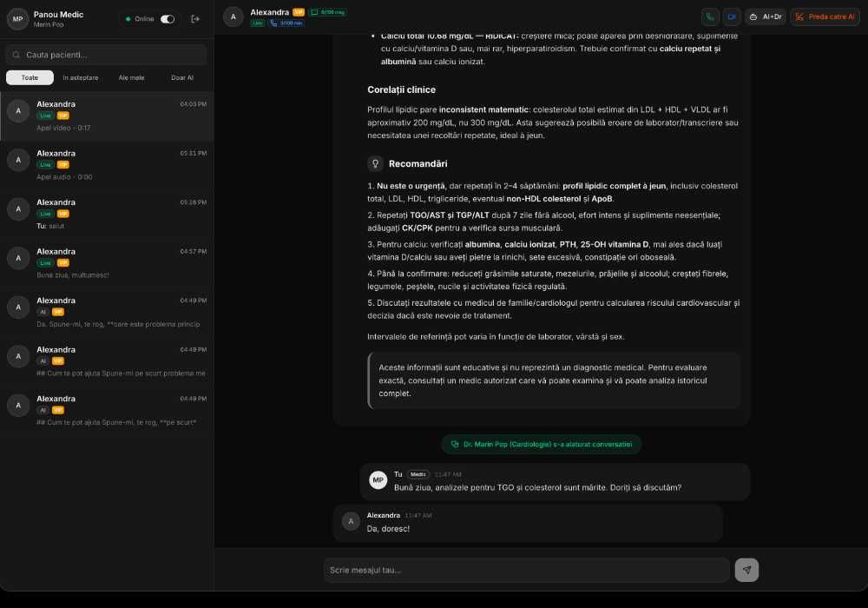The height and width of the screenshot is (608, 868).
Task: Focus the 'Scrie mesajul tau...' message field
Action: (x=527, y=570)
